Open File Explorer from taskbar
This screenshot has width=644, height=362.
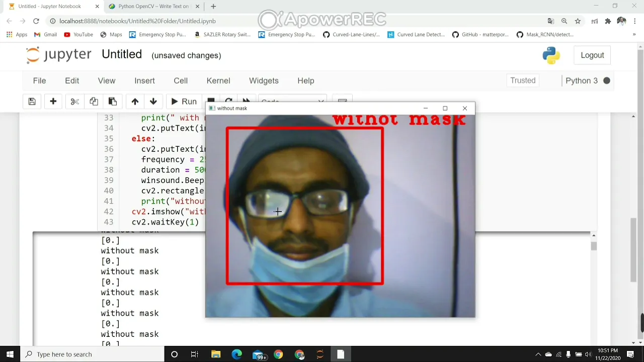coord(216,354)
